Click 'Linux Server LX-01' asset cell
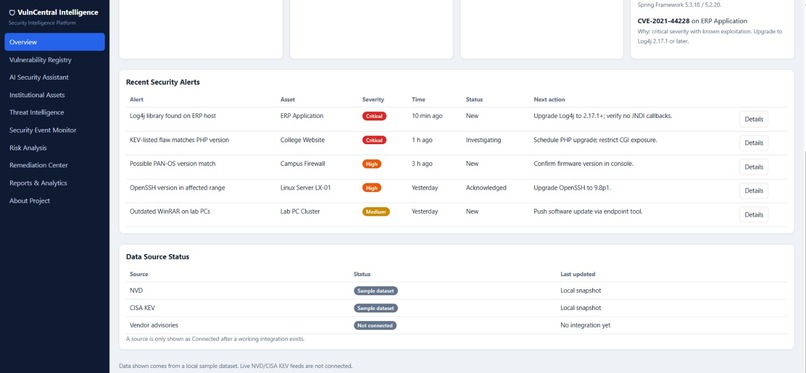The width and height of the screenshot is (806, 373). pos(305,188)
